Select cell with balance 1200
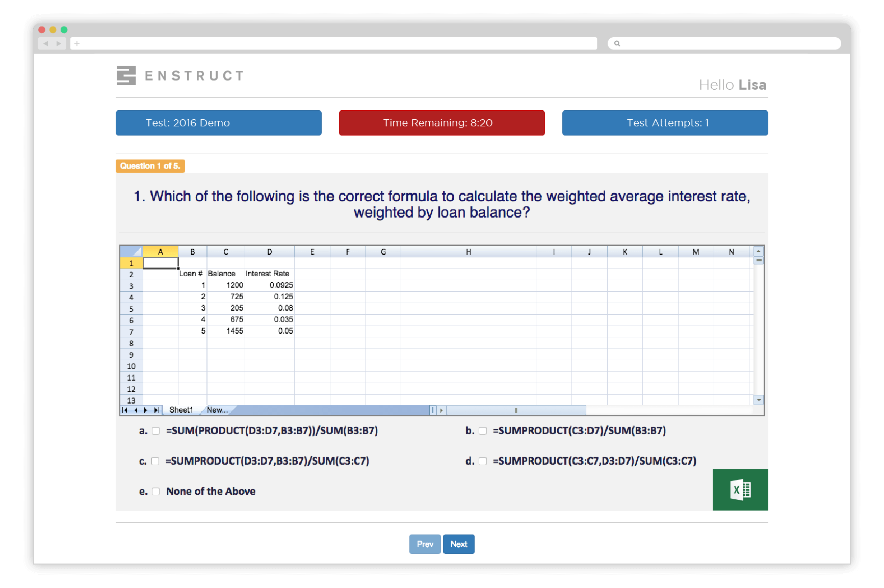 click(226, 285)
